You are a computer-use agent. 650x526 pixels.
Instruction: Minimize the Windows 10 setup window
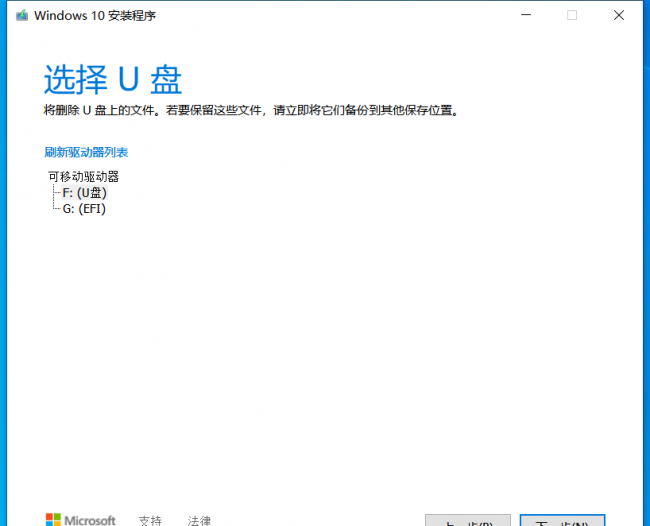point(526,15)
